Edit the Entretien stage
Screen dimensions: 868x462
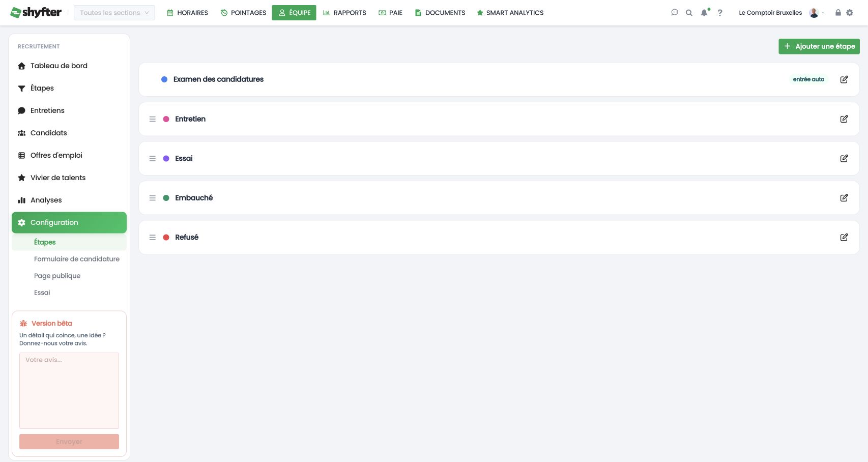(844, 119)
